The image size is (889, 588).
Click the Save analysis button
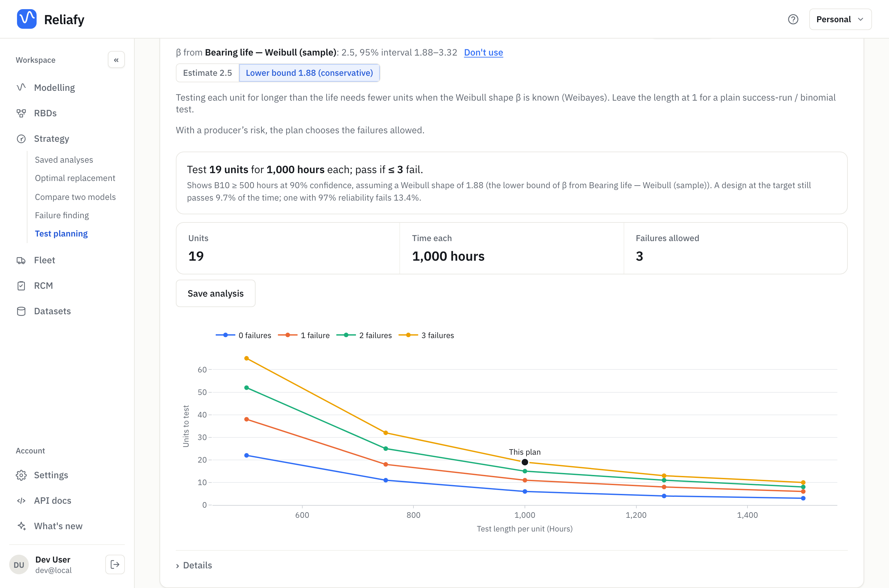tap(216, 293)
